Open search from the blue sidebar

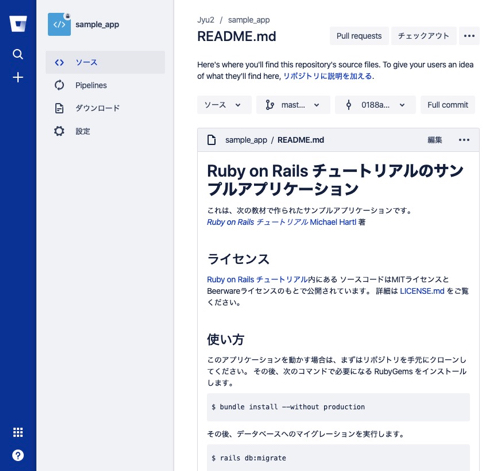click(x=18, y=54)
